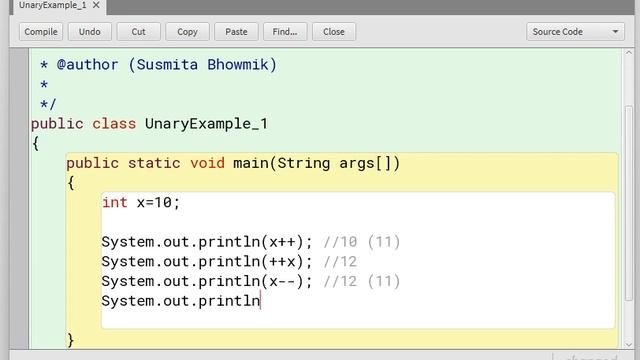Screen dimensions: 640x360
Task: Click the '//12 (11)' comment
Action: point(362,281)
